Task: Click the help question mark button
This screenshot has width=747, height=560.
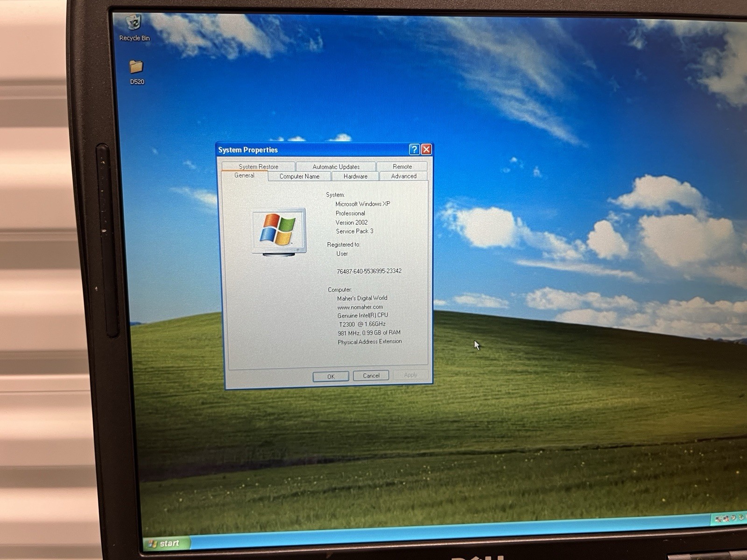Action: click(414, 149)
